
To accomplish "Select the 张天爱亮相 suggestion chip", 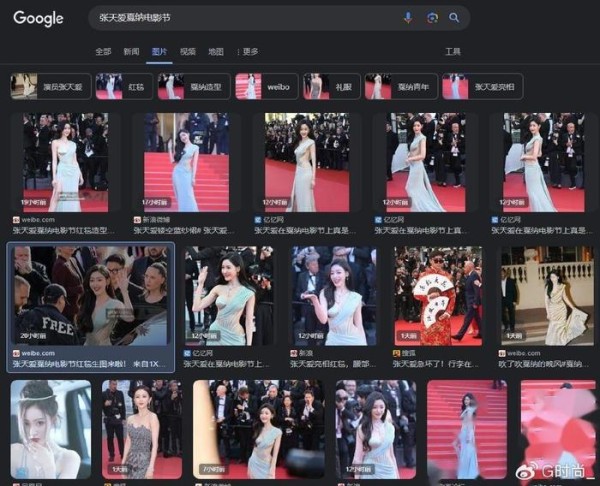I will point(483,86).
